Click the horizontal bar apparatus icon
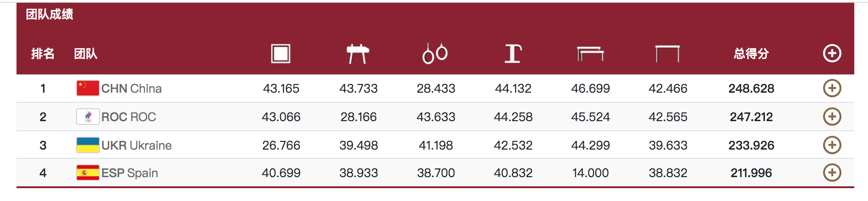This screenshot has height=201, width=868. (x=667, y=54)
